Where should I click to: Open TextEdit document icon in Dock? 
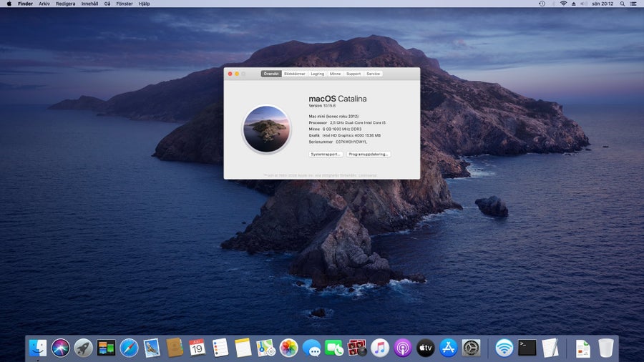coord(550,348)
